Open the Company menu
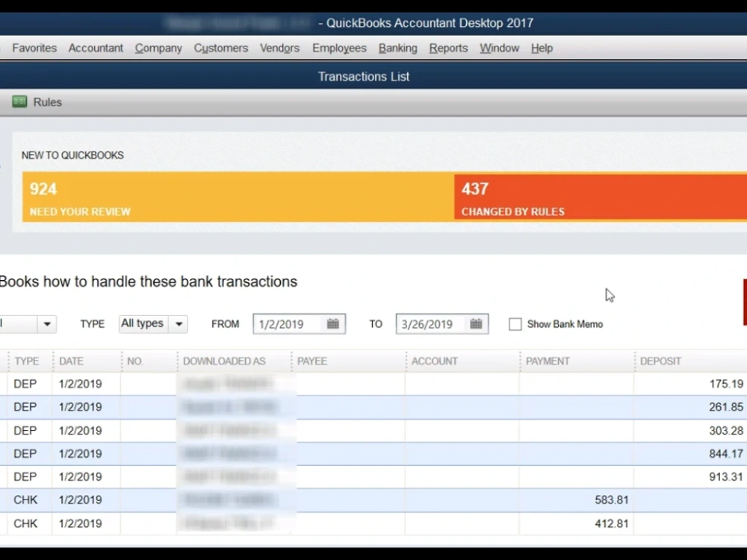This screenshot has width=747, height=560. coord(158,48)
